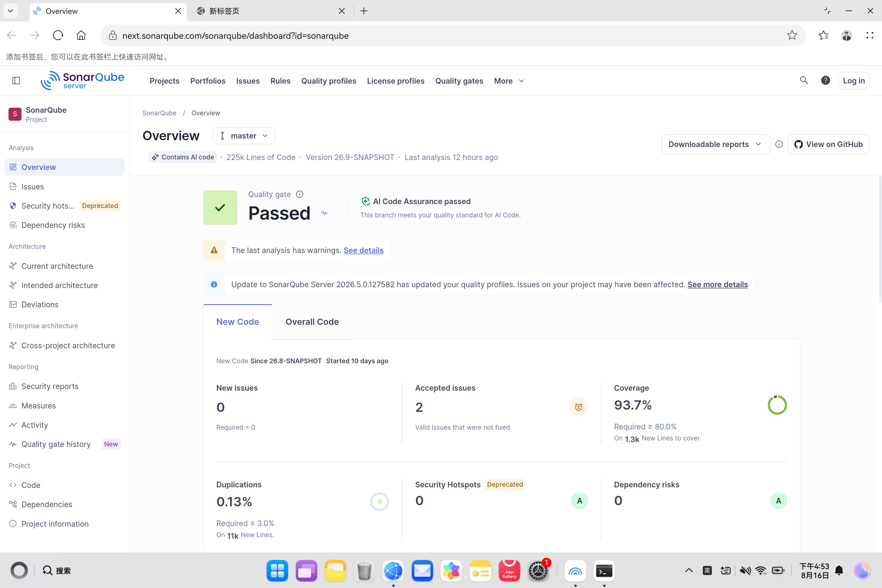Open See more details link

717,284
